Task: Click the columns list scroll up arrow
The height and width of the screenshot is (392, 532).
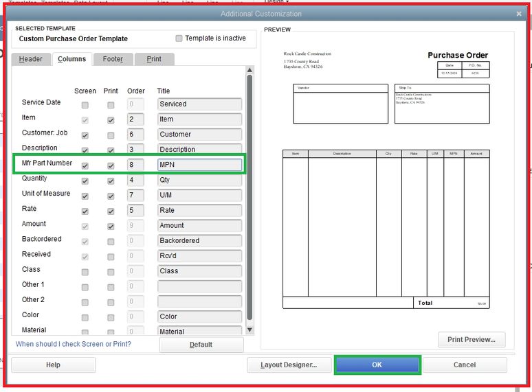Action: tap(250, 70)
